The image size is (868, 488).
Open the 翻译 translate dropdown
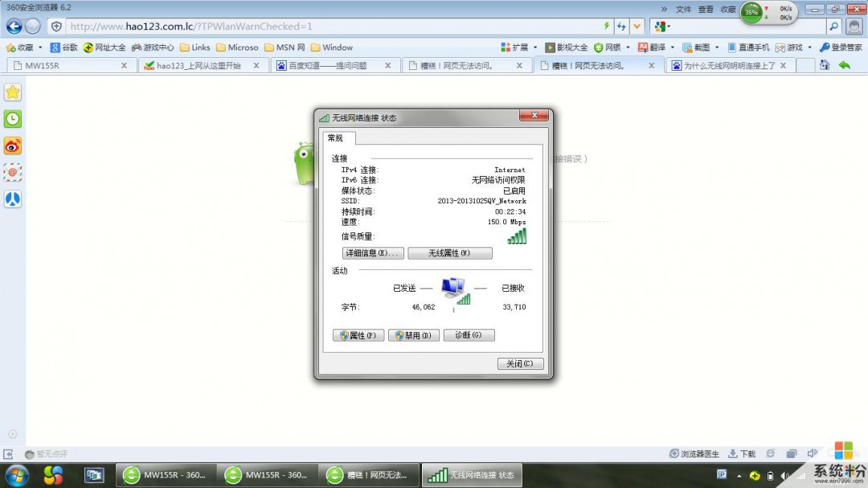click(x=656, y=47)
